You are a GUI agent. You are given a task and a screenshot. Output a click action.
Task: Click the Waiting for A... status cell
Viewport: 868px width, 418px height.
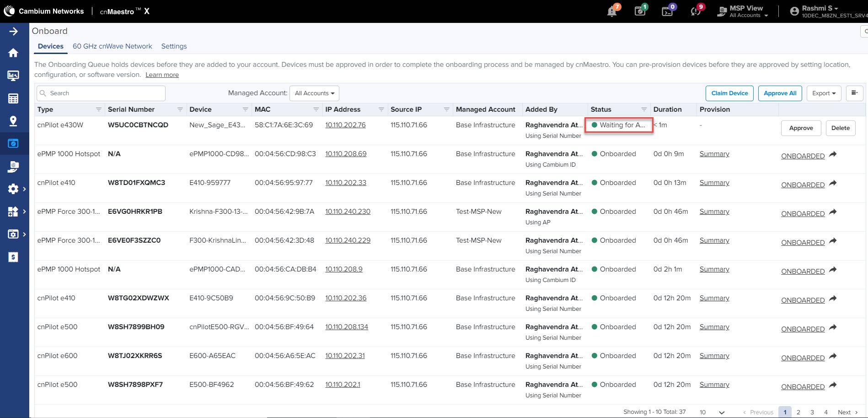(619, 125)
